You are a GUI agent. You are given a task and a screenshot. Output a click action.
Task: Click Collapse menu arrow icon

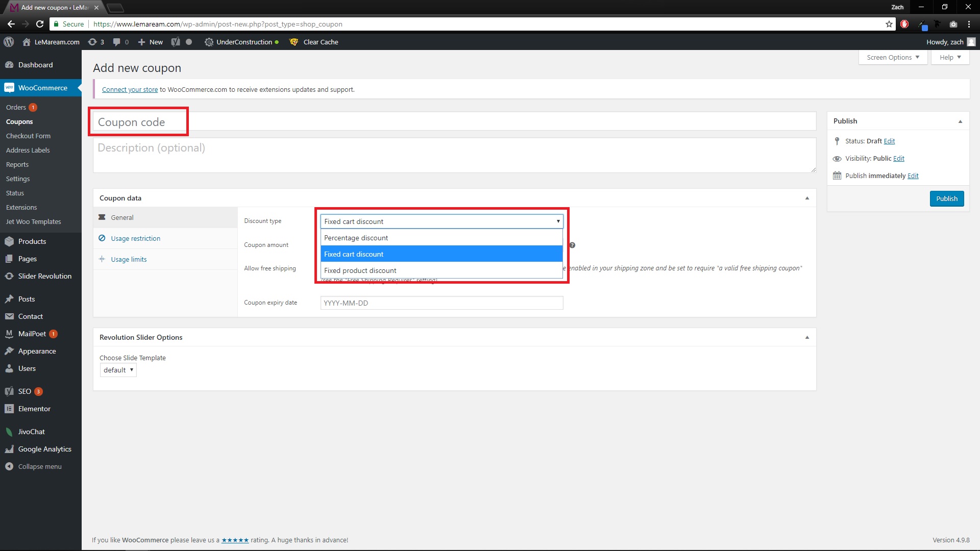[9, 466]
